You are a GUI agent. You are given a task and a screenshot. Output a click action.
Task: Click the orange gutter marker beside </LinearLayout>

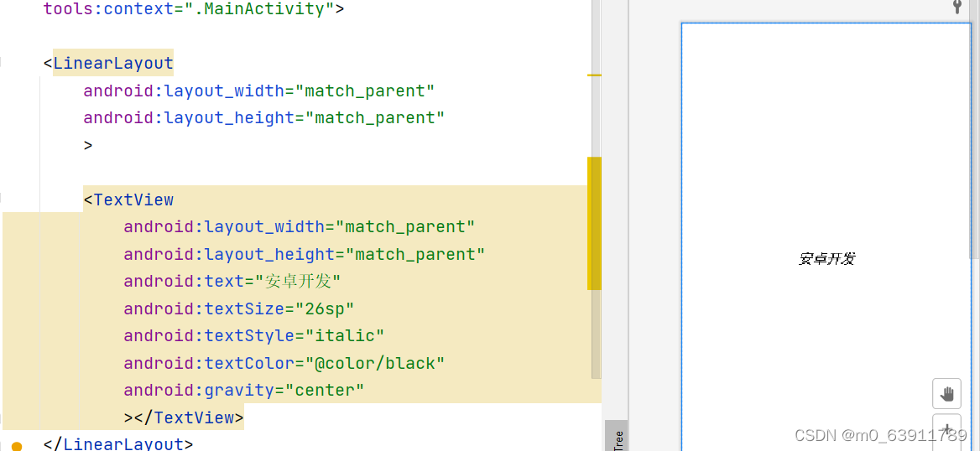(17, 445)
